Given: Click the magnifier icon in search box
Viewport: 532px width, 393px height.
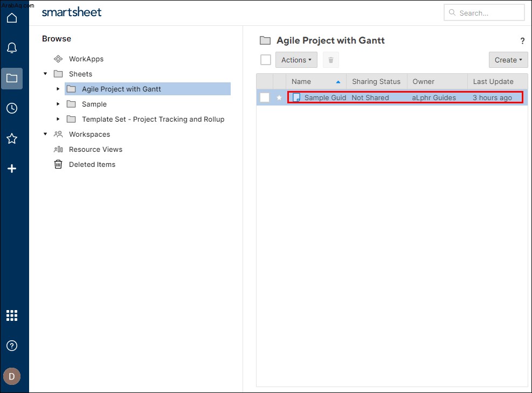Looking at the screenshot, I should click(452, 12).
